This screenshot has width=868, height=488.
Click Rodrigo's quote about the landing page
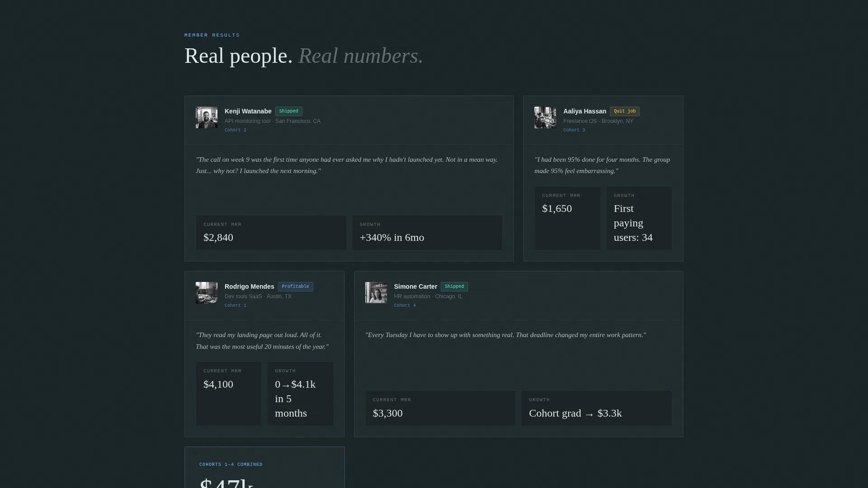click(262, 341)
